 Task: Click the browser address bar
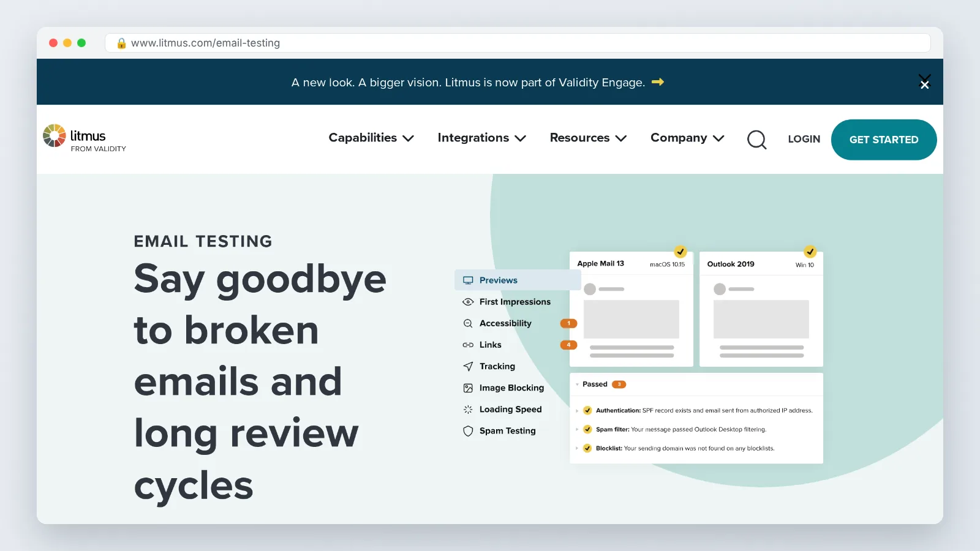click(518, 43)
